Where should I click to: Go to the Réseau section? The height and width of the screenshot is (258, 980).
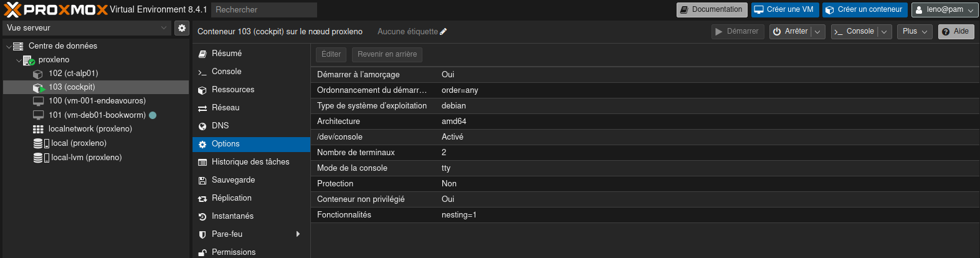pos(225,108)
